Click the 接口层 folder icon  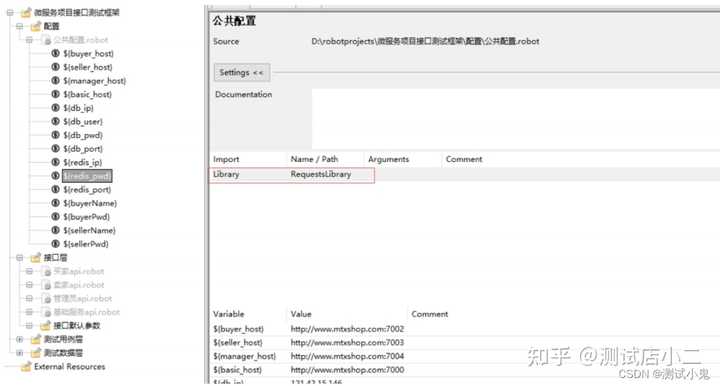click(x=36, y=257)
